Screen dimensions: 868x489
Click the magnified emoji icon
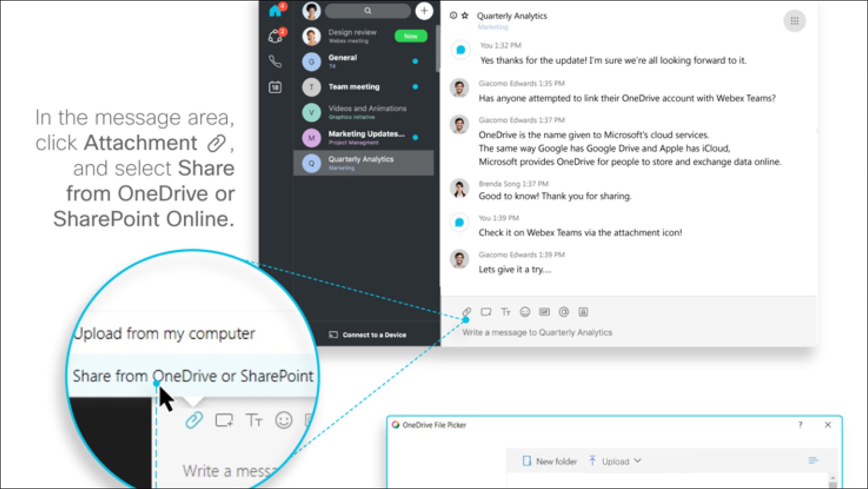(x=284, y=420)
